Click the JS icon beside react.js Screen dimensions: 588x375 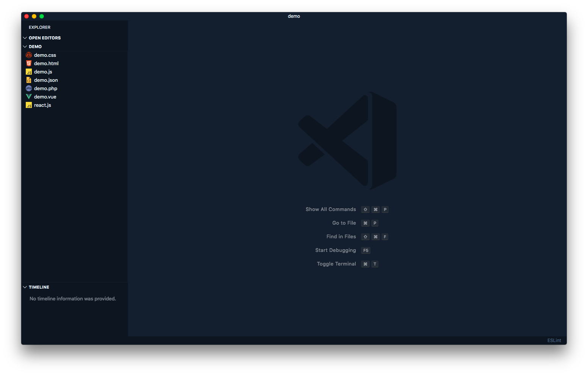[x=29, y=105]
